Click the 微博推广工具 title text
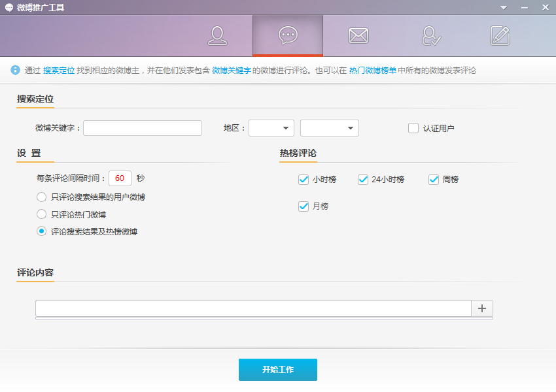The width and height of the screenshot is (556, 392). [41, 7]
